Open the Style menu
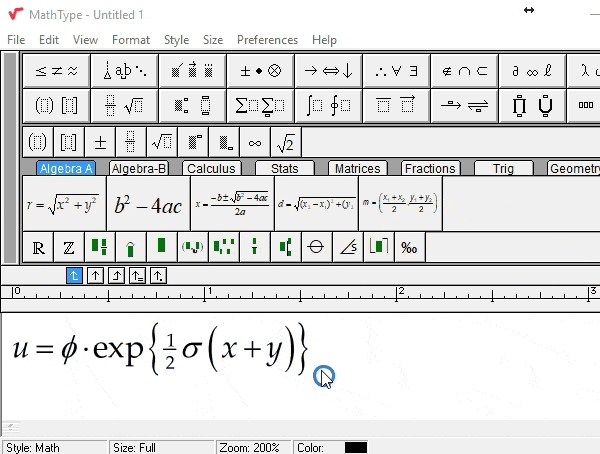 pos(176,40)
